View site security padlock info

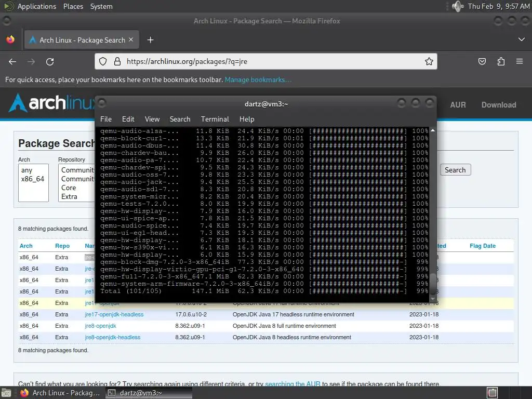(117, 61)
